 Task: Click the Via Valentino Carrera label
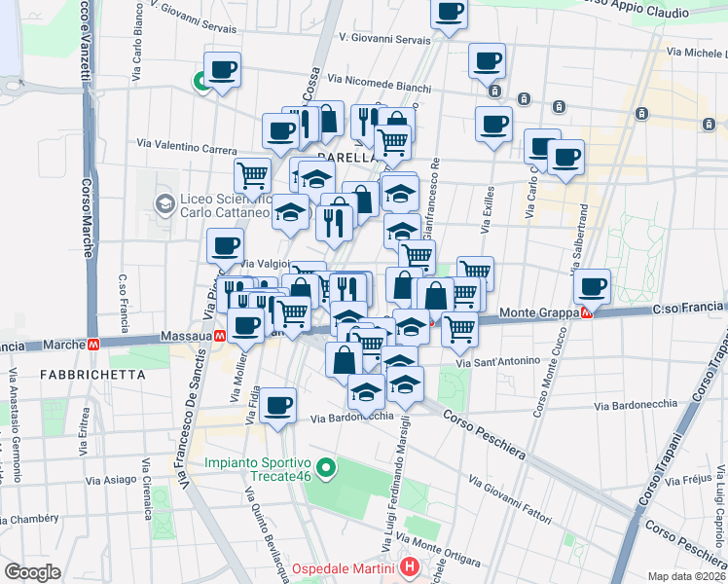187,146
